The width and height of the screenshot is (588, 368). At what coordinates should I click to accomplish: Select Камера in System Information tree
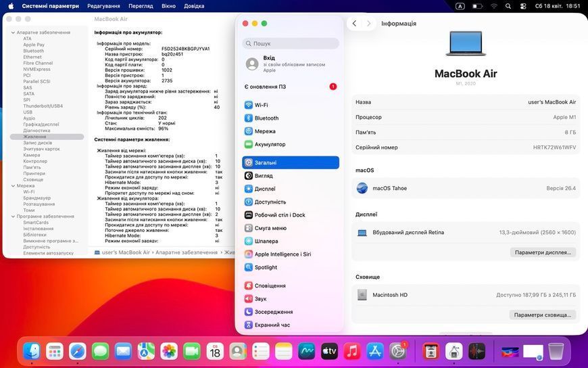[32, 155]
